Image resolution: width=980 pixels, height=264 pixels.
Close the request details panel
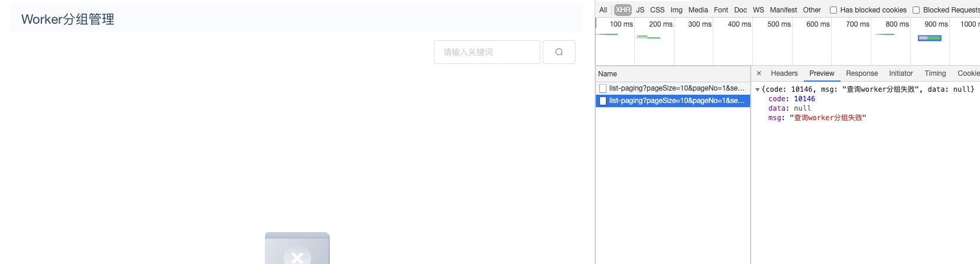click(x=759, y=73)
